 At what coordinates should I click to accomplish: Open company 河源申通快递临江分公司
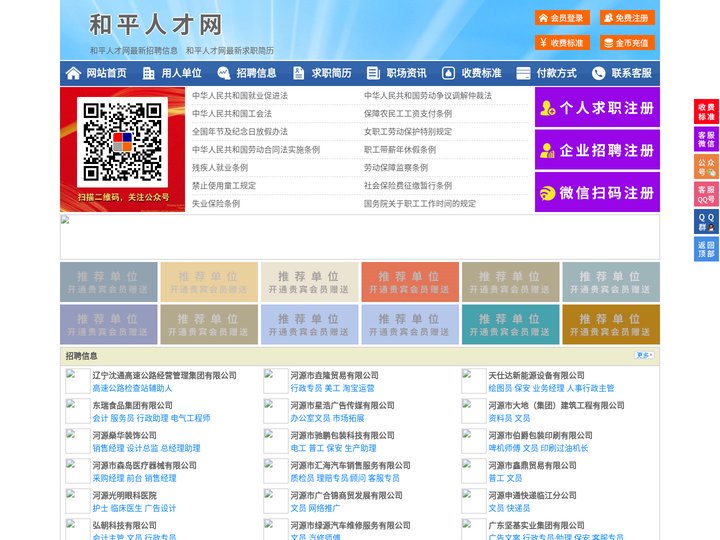[x=533, y=495]
